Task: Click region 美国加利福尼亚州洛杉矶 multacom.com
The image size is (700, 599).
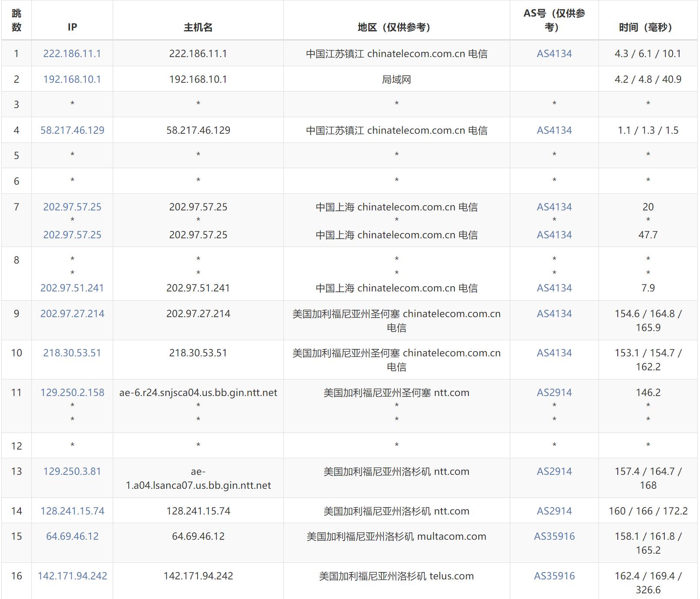Action: coord(397,536)
